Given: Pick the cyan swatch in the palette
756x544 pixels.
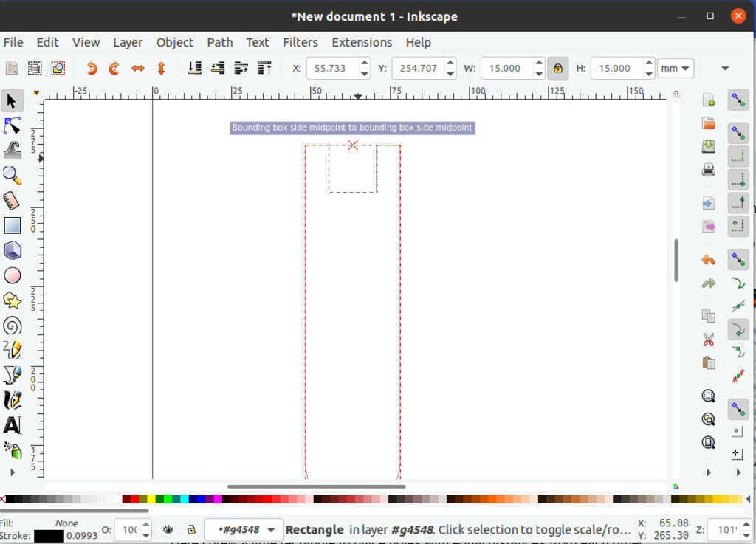Looking at the screenshot, I should coord(185,499).
